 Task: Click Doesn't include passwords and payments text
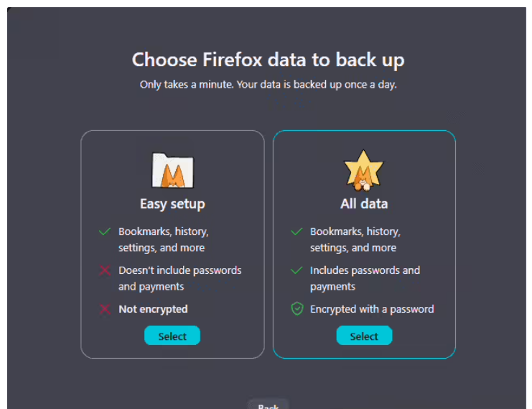point(179,278)
